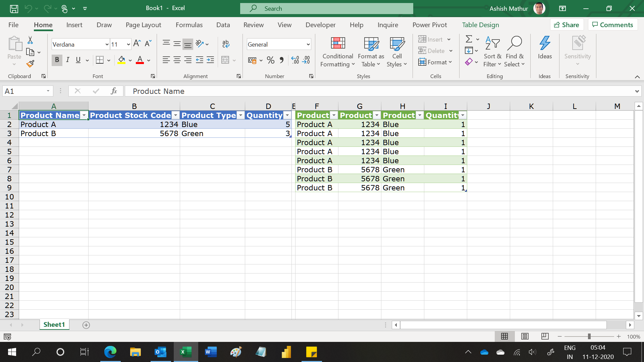Apply Percent Style to the selection
Image resolution: width=644 pixels, height=362 pixels.
pyautogui.click(x=271, y=60)
